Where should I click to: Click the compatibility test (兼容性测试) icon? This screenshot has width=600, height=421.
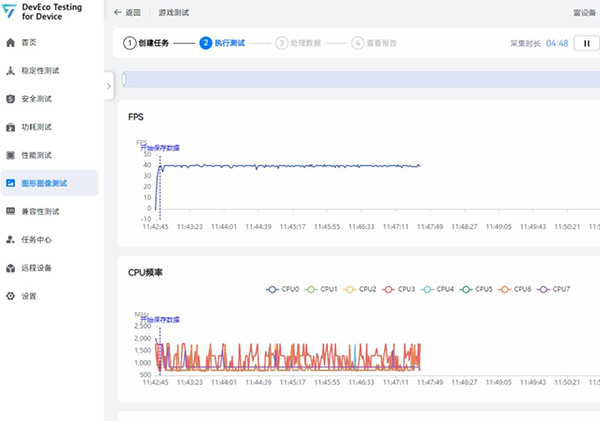[10, 212]
